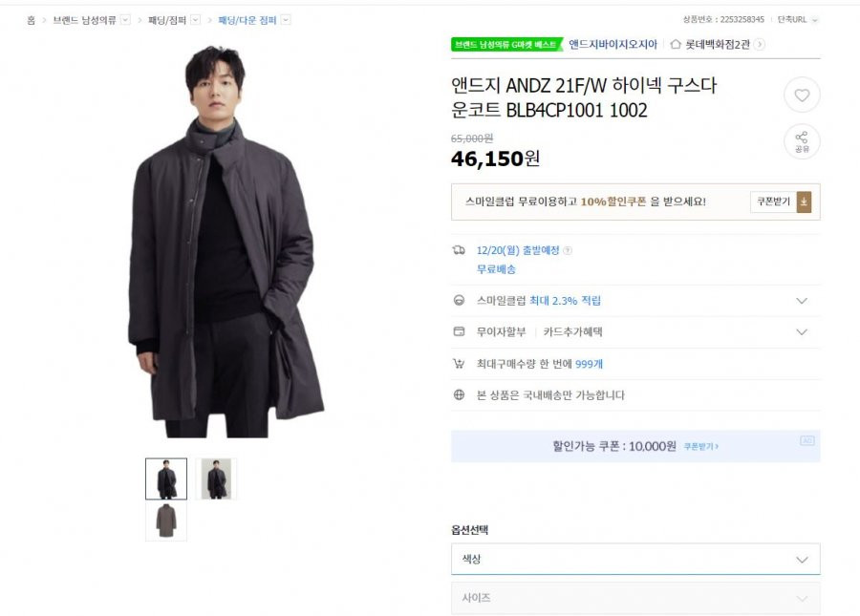Open the 색상 color option dropdown
The width and height of the screenshot is (860, 616).
[635, 559]
